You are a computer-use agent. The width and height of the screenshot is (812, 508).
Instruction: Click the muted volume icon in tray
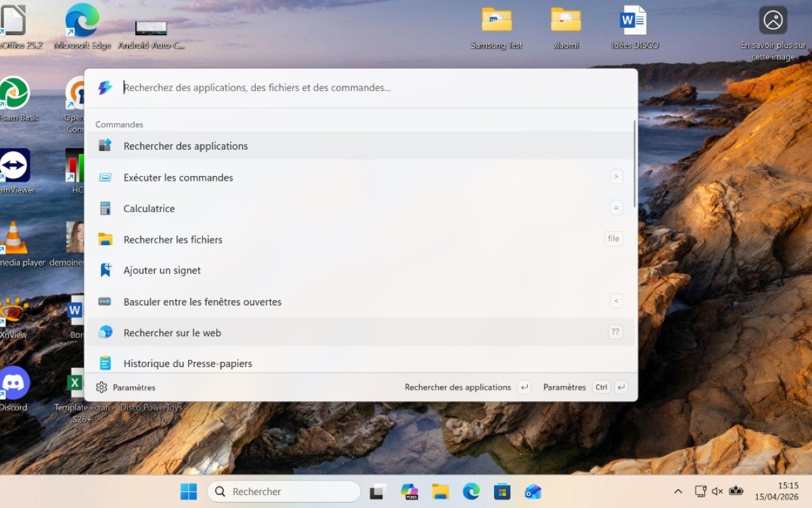click(717, 491)
